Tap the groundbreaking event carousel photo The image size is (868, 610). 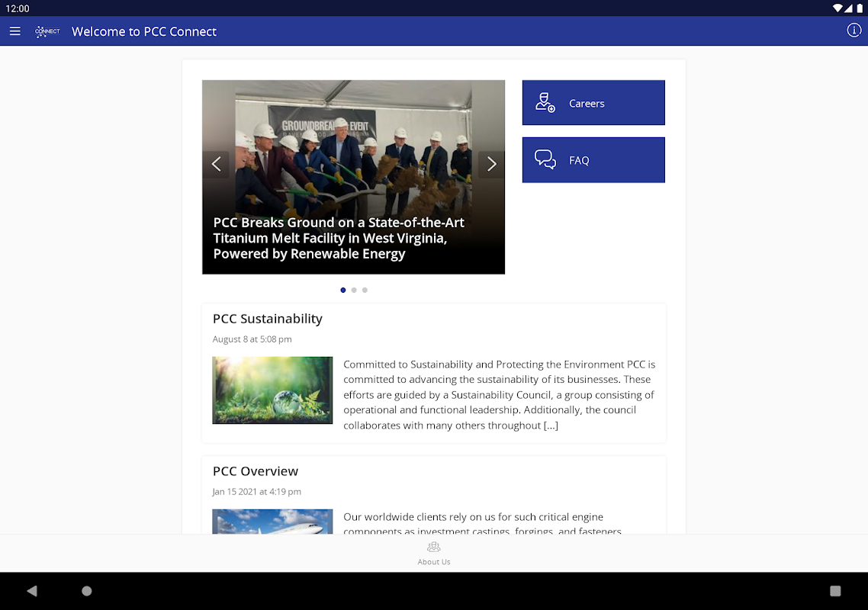(353, 177)
